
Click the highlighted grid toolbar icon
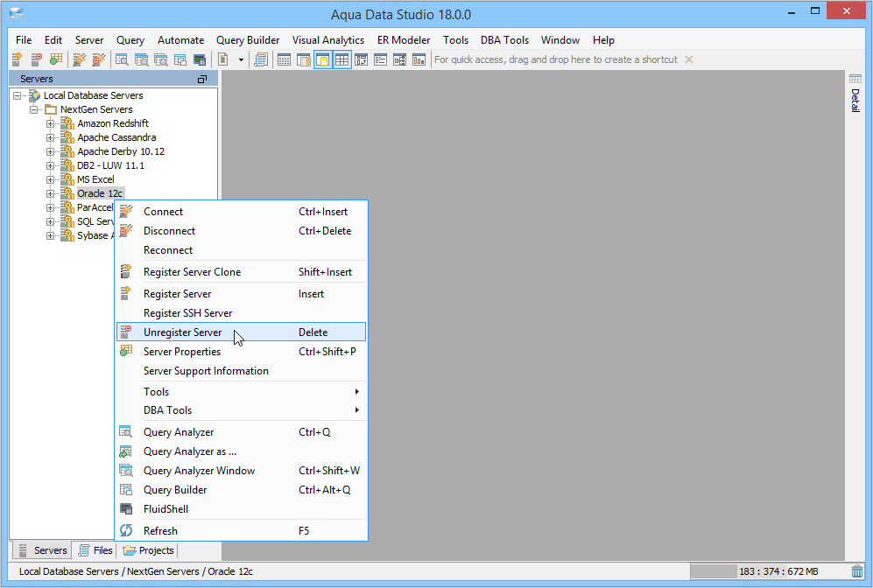tap(341, 59)
